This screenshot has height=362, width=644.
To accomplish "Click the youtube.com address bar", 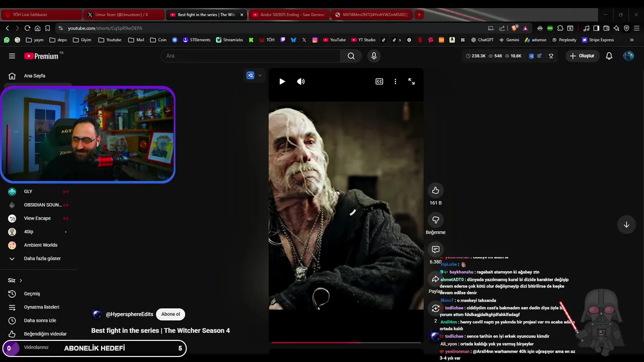I will click(x=272, y=28).
